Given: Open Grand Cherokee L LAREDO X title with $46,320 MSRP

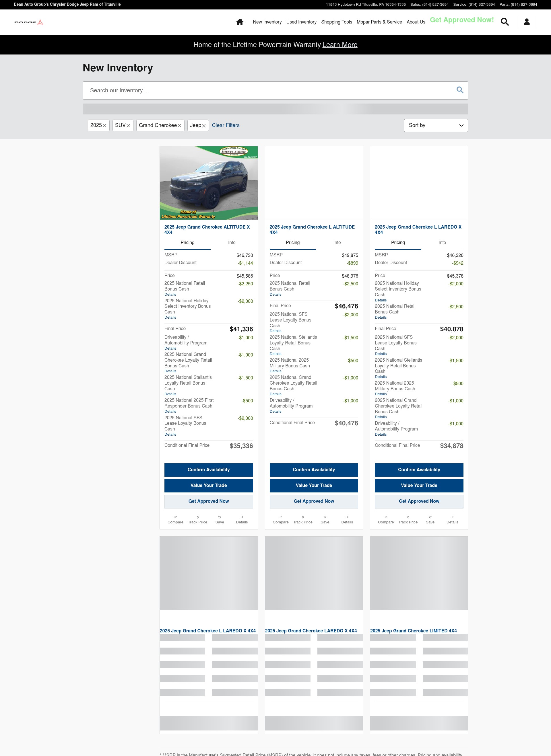Looking at the screenshot, I should [418, 230].
